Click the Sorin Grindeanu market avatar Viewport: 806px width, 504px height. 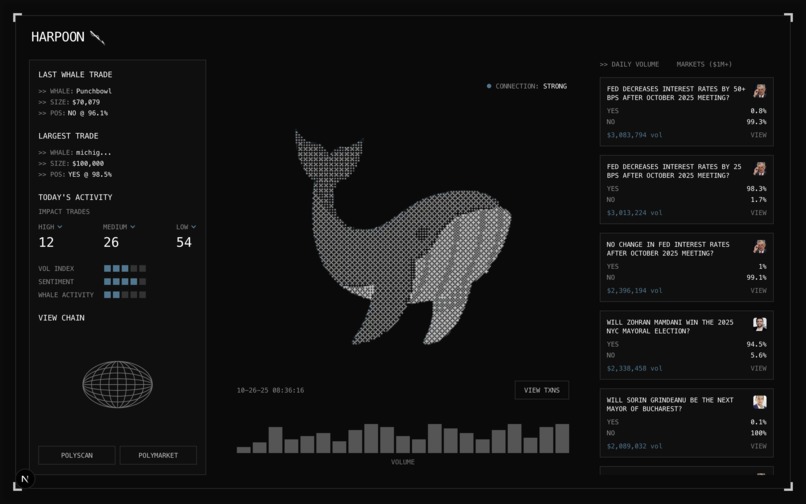pos(760,402)
